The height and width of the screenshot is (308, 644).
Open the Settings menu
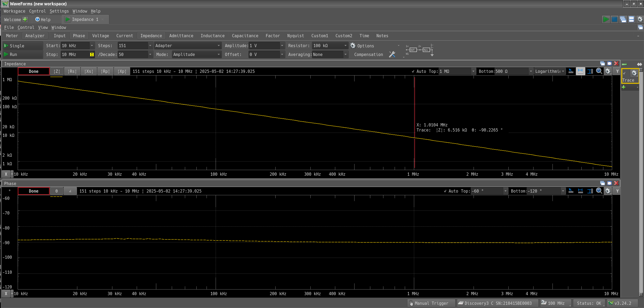coord(59,11)
